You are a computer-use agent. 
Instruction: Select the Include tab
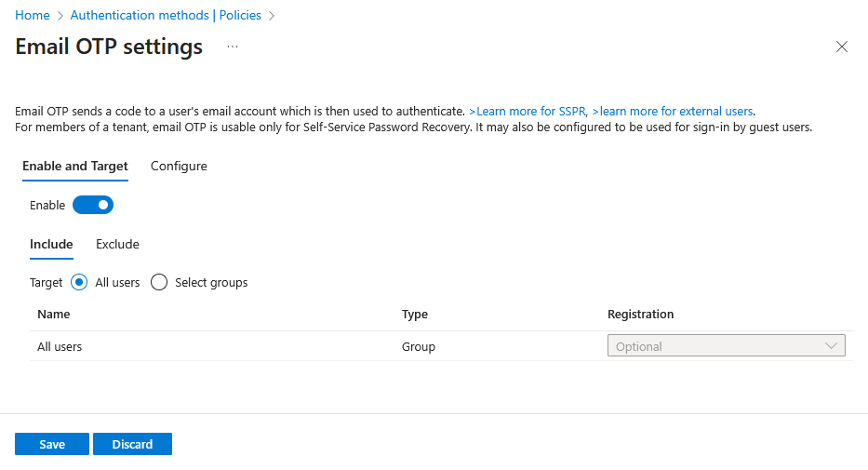pyautogui.click(x=51, y=244)
